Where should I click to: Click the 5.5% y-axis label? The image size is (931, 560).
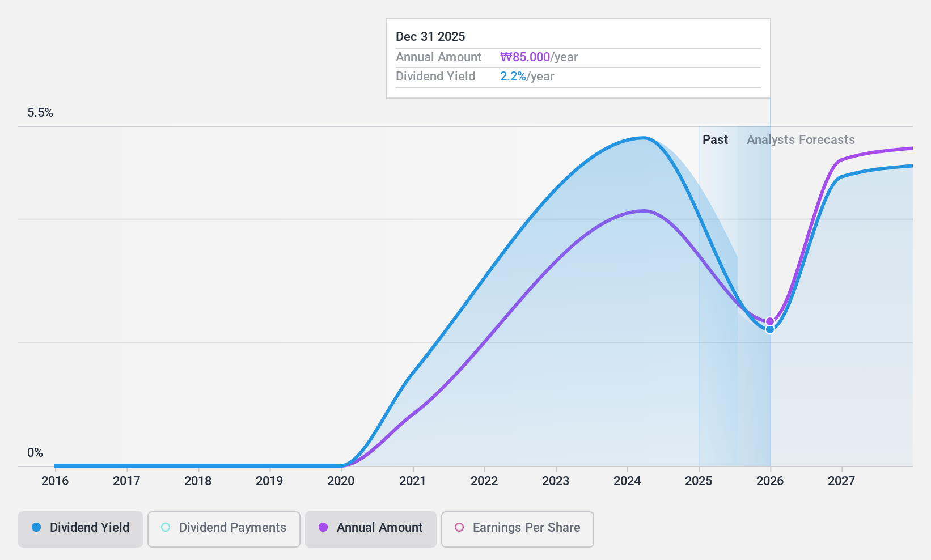[x=40, y=113]
